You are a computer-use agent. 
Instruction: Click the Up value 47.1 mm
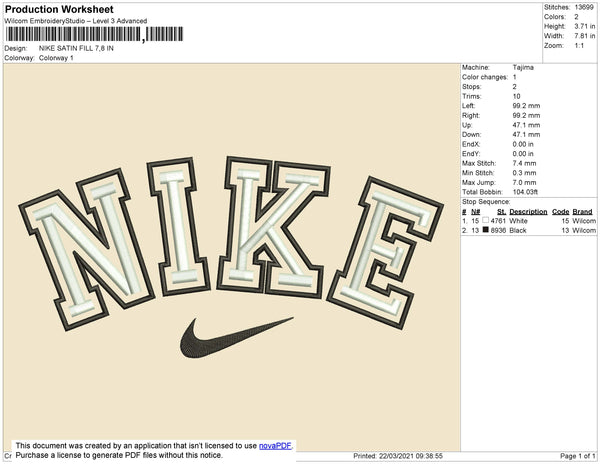pyautogui.click(x=526, y=125)
